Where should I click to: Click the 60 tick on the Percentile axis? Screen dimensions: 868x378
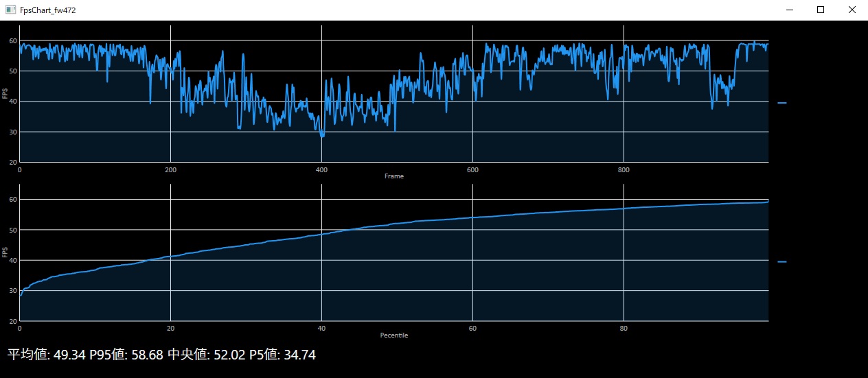point(472,329)
